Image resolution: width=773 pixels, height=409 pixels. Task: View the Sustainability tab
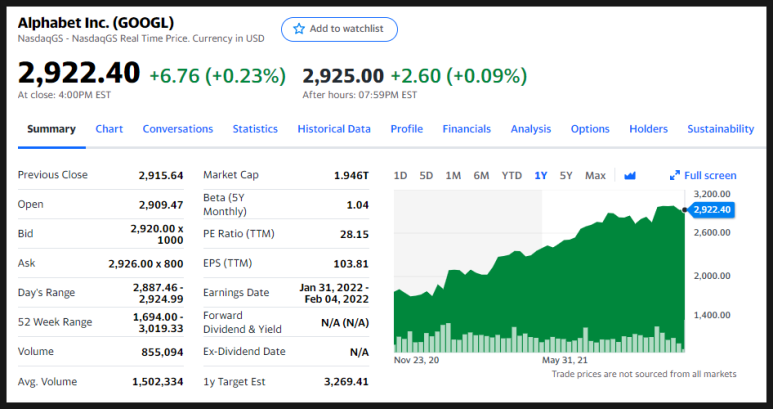[x=720, y=129]
